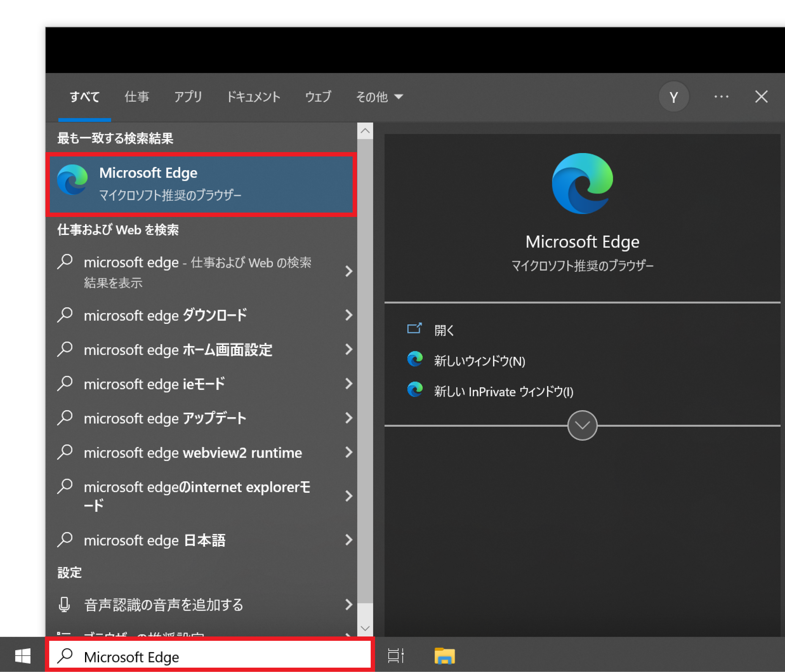Open a new InPrivate window via Edge icon
The width and height of the screenshot is (785, 672).
415,390
